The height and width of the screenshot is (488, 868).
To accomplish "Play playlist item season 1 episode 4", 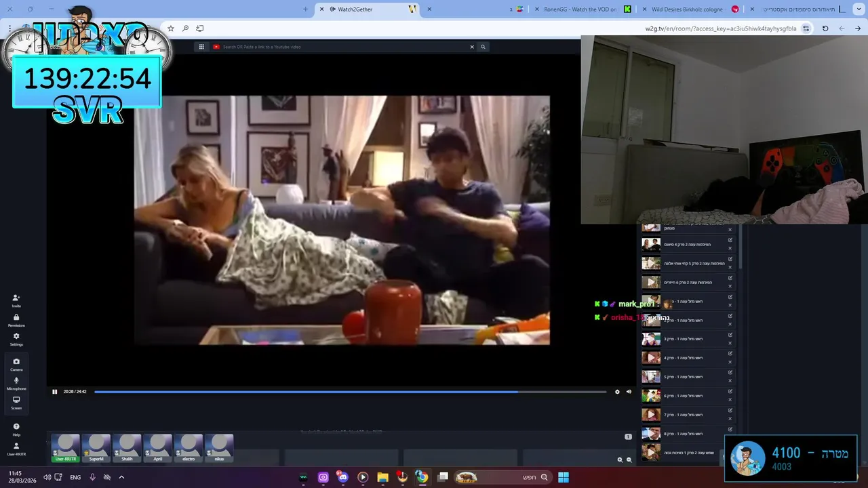I will click(651, 357).
